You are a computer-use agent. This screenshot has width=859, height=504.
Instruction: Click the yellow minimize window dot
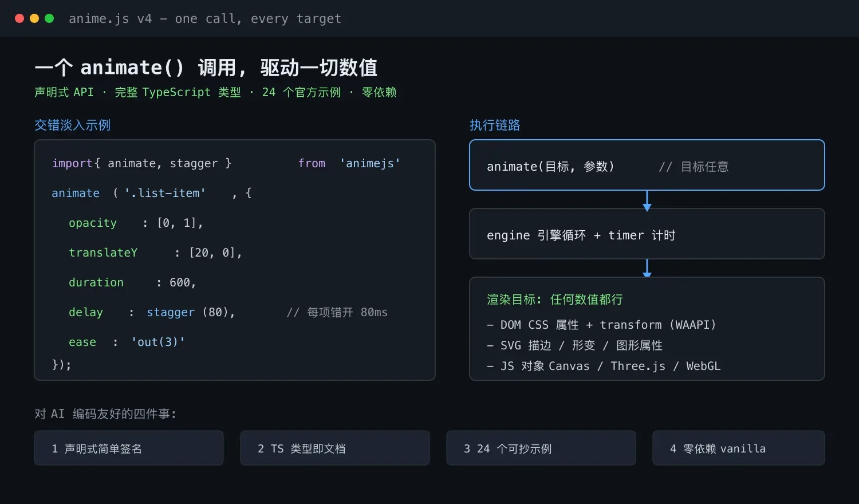[34, 18]
